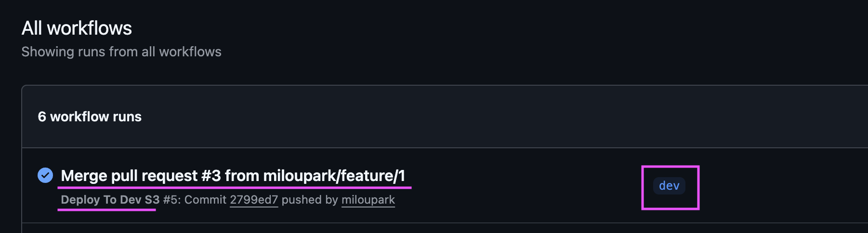This screenshot has height=233, width=868.
Task: Click the "Showing runs from all workflows" subtitle
Action: (121, 52)
